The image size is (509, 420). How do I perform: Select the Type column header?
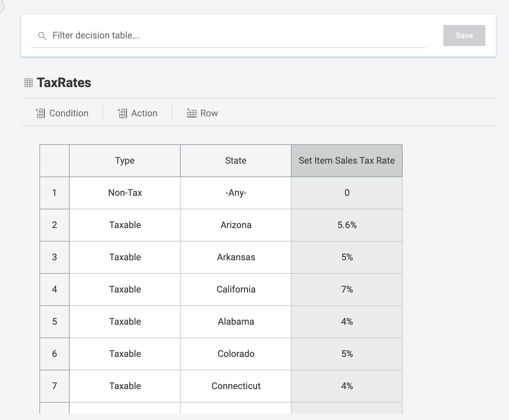[x=125, y=161]
